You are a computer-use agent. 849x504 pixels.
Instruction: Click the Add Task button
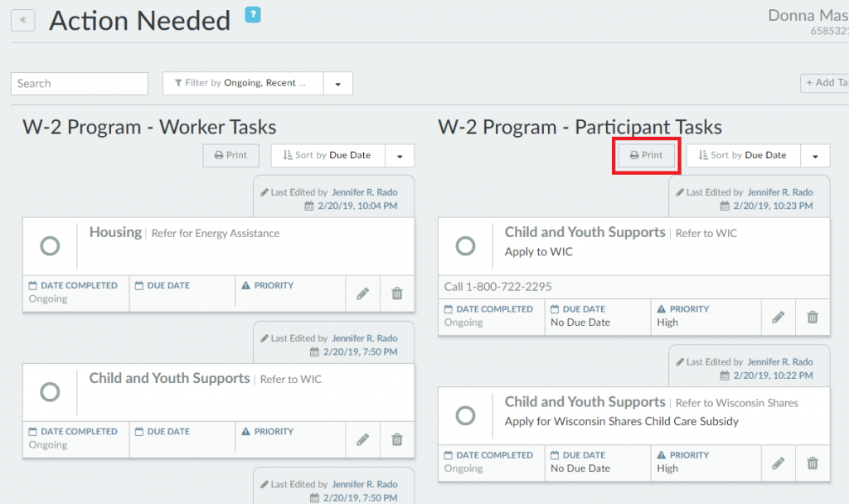826,83
